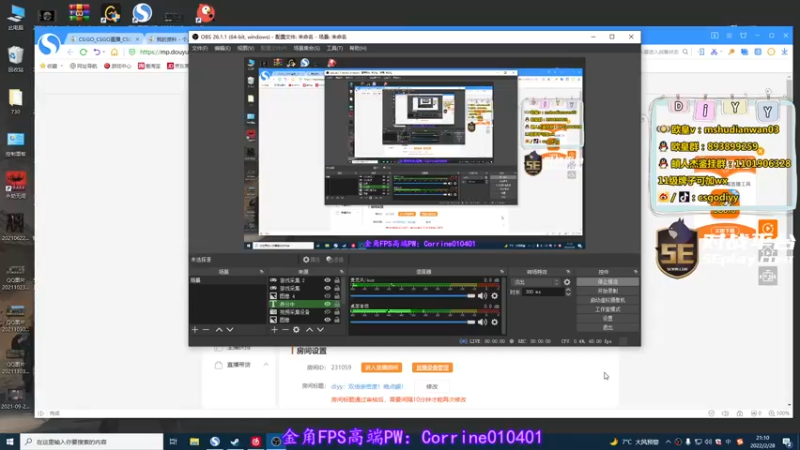Add a new scene in OBS
Viewport: 800px width, 450px height.
[x=195, y=330]
